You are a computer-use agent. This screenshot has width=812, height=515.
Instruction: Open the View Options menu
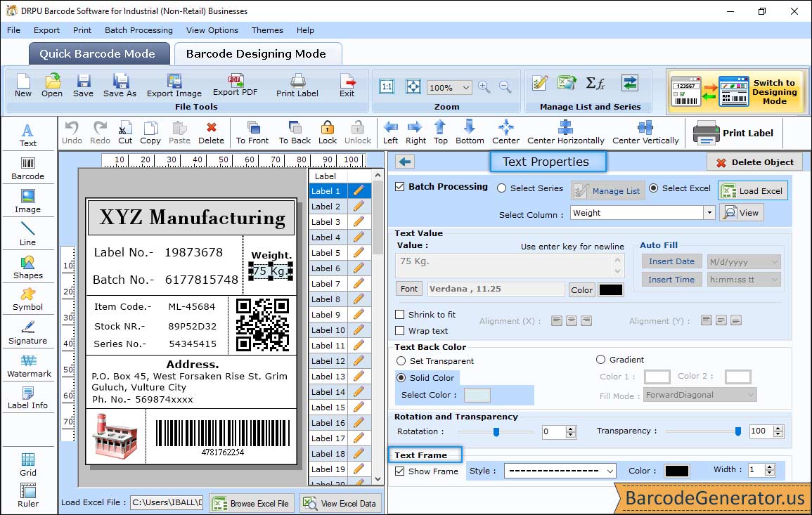(x=212, y=30)
